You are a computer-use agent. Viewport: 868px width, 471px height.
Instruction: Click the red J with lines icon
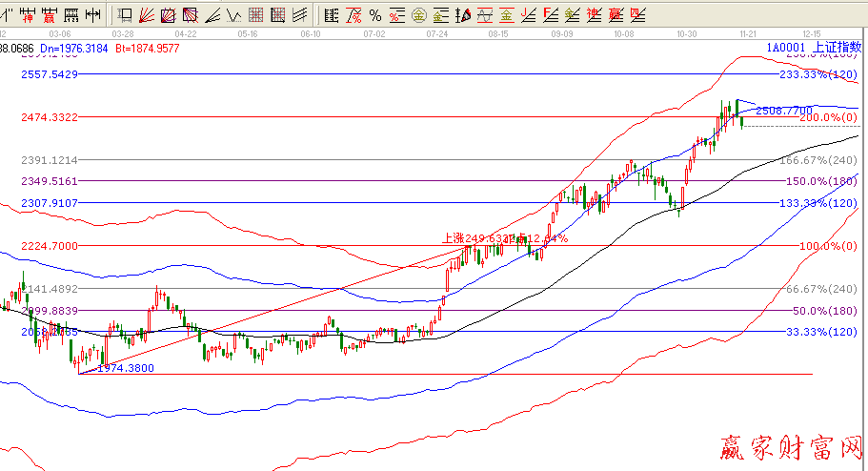click(528, 15)
